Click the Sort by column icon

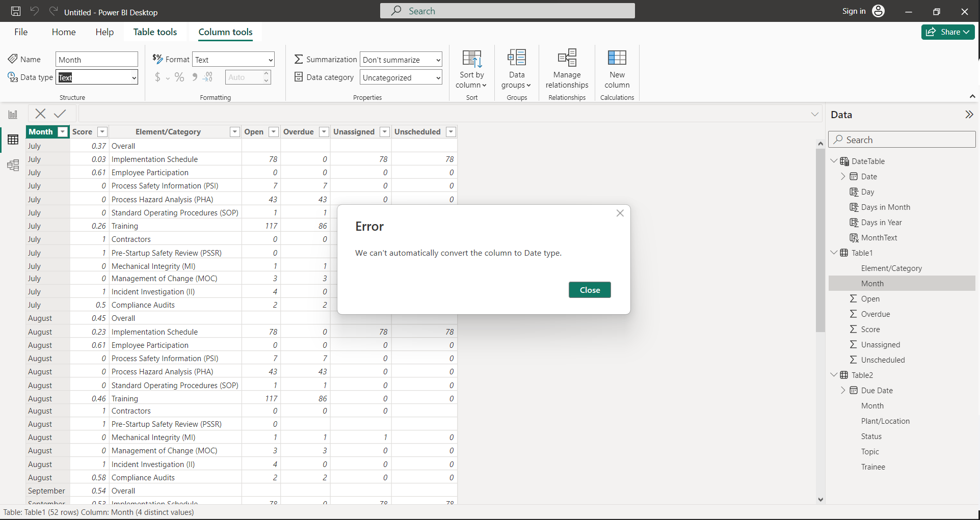click(472, 58)
